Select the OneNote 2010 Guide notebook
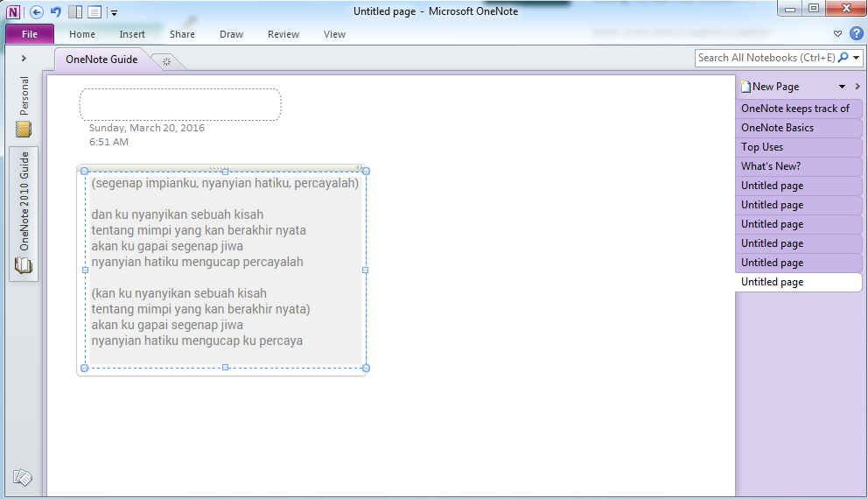Image resolution: width=868 pixels, height=499 pixels. (24, 214)
